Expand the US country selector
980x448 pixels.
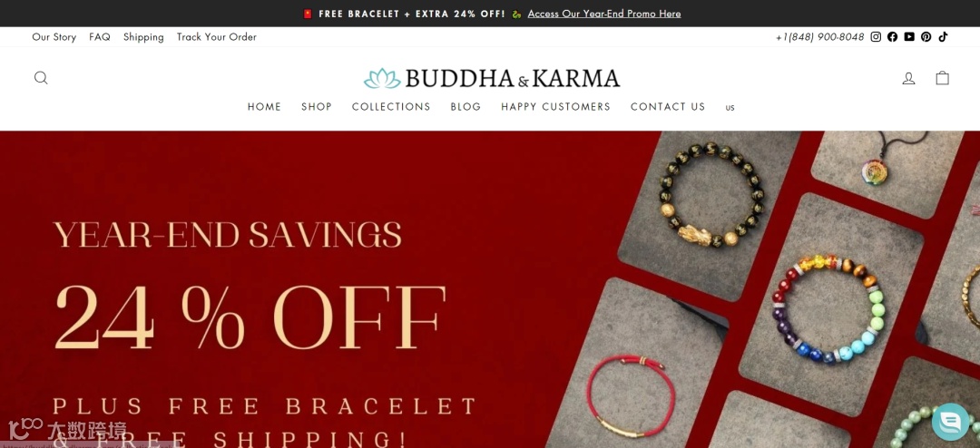730,108
